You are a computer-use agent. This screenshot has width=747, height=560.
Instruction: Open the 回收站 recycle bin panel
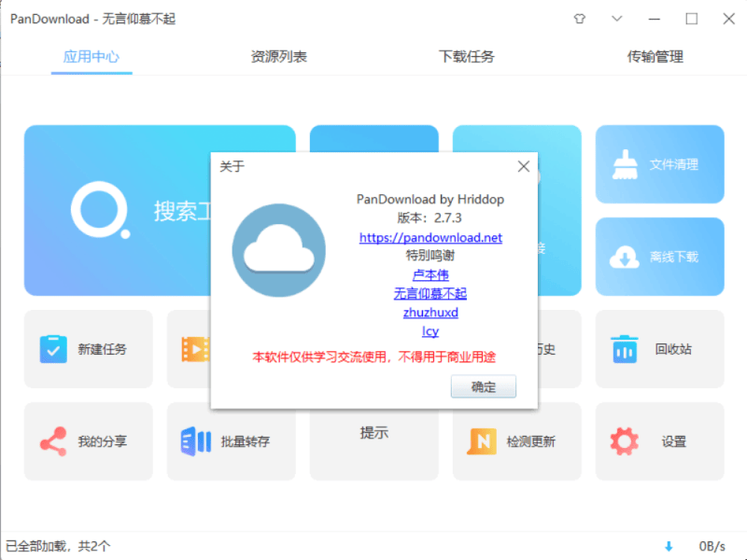[659, 348]
